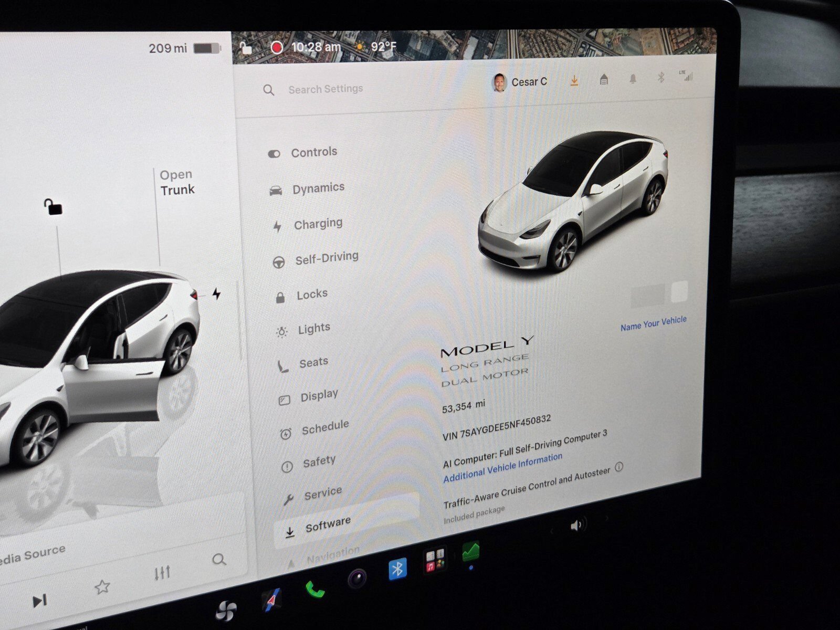Open the navigation arrow app in the dock
840x630 pixels.
(271, 600)
